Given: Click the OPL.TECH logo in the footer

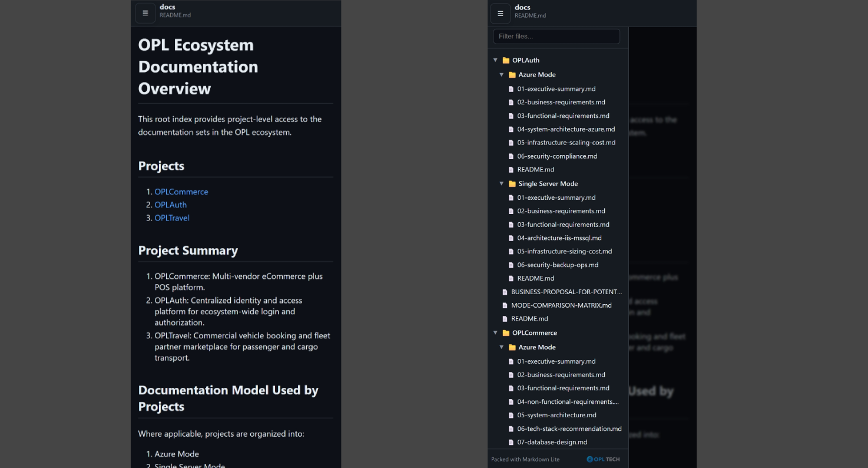Looking at the screenshot, I should (x=603, y=459).
